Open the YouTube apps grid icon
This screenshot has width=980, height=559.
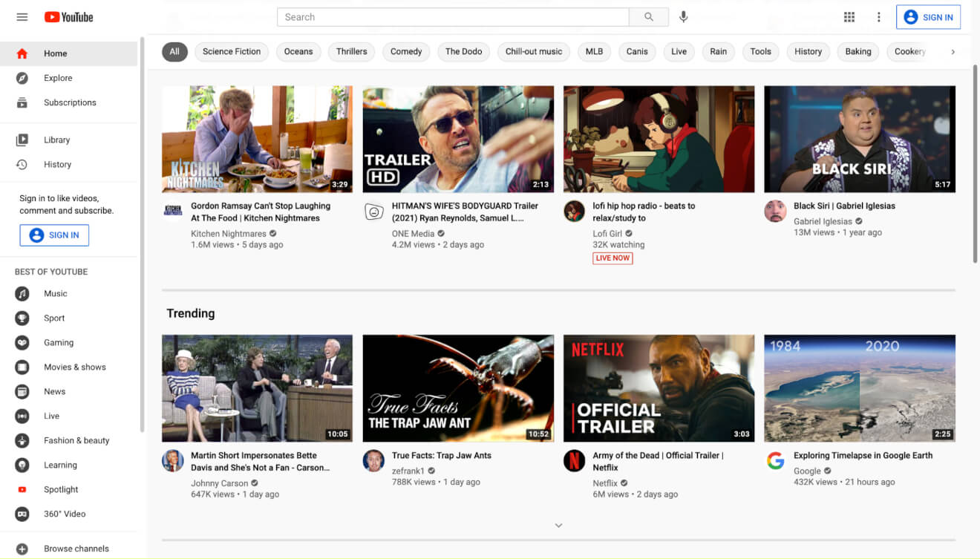tap(849, 17)
